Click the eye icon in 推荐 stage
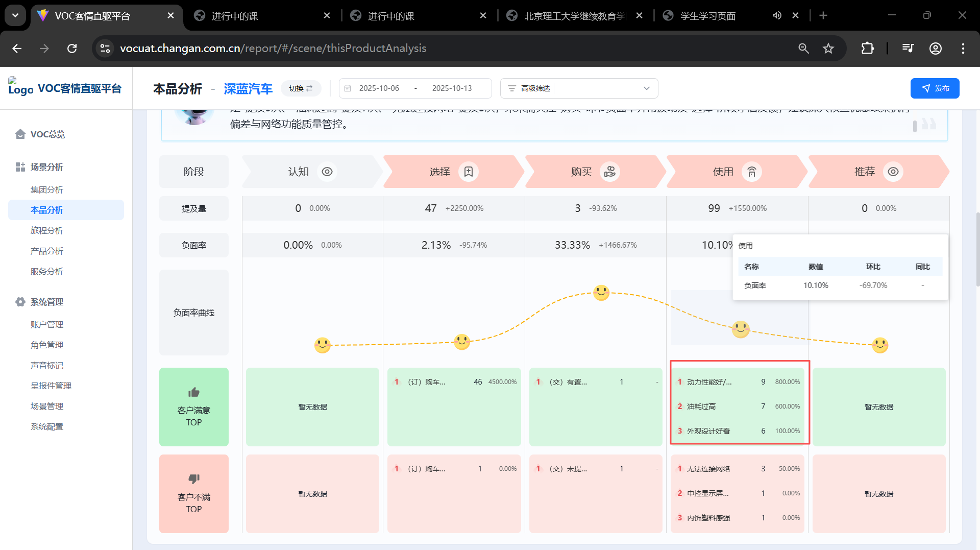 893,172
